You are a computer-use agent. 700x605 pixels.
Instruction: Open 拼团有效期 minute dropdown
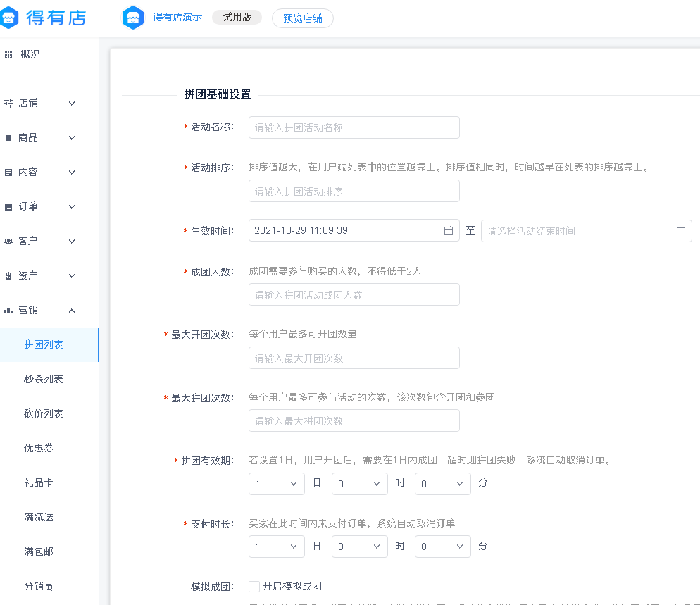click(x=443, y=484)
